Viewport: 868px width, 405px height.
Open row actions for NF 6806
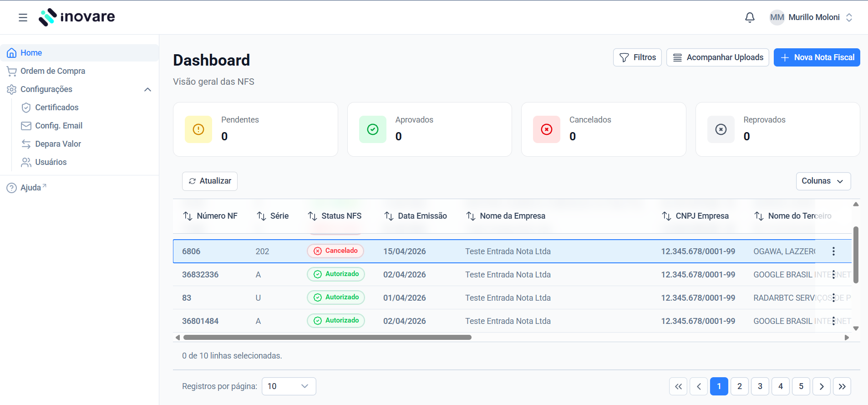coord(833,251)
